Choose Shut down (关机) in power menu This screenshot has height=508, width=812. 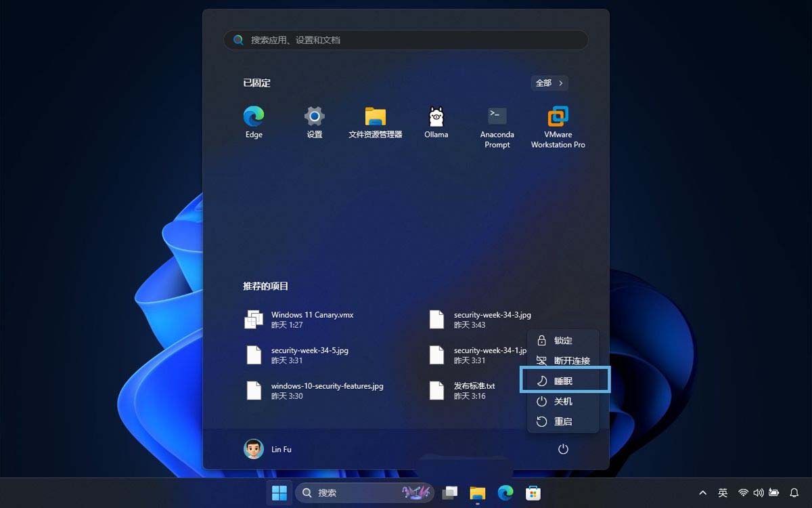point(563,401)
